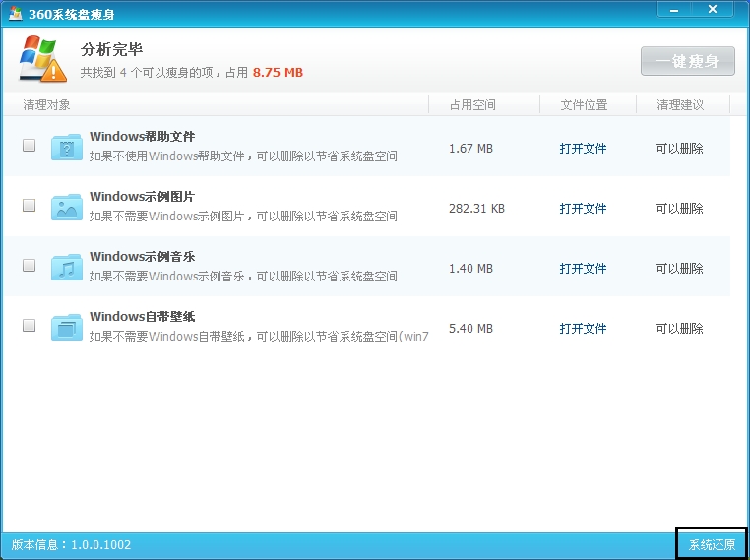Click the 清理建议 column header
The width and height of the screenshot is (750, 560).
682,104
